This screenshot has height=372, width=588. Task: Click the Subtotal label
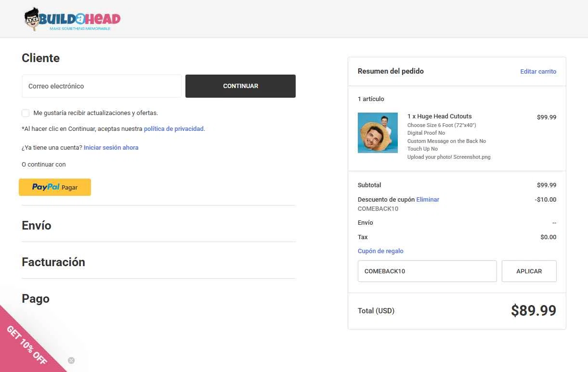click(369, 185)
